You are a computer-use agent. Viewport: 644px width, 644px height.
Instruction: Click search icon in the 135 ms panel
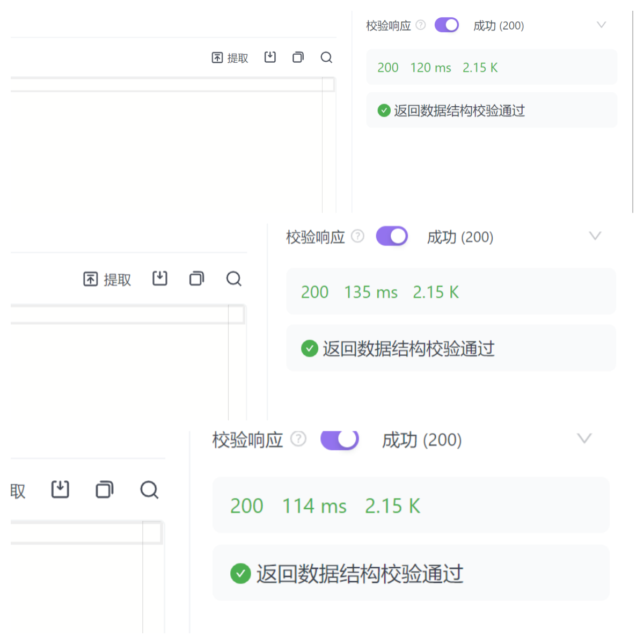[234, 279]
